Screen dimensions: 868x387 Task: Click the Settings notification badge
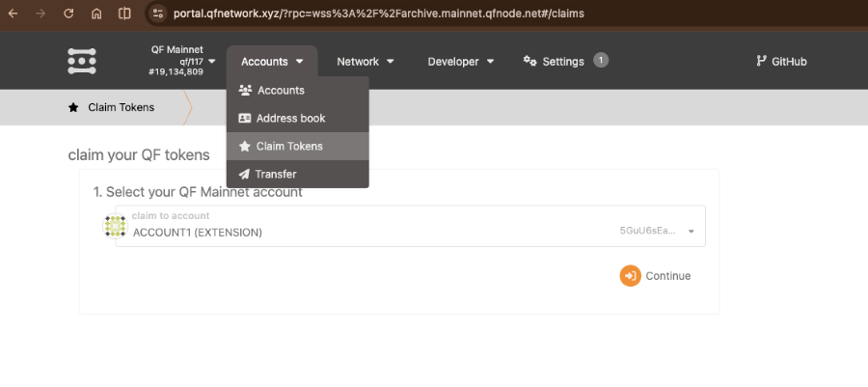pos(600,60)
